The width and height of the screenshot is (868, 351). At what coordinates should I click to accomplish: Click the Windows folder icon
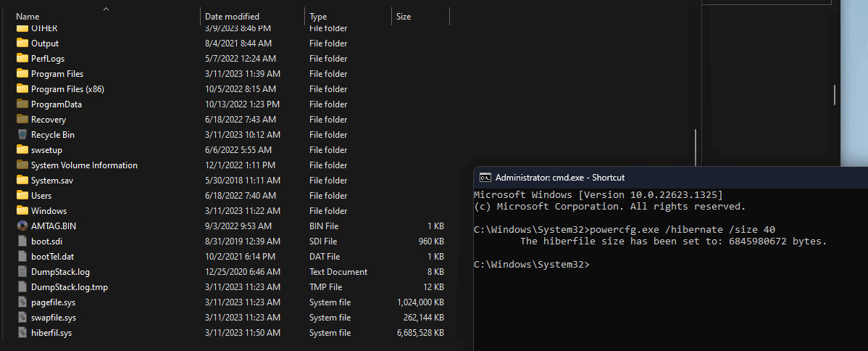click(22, 211)
